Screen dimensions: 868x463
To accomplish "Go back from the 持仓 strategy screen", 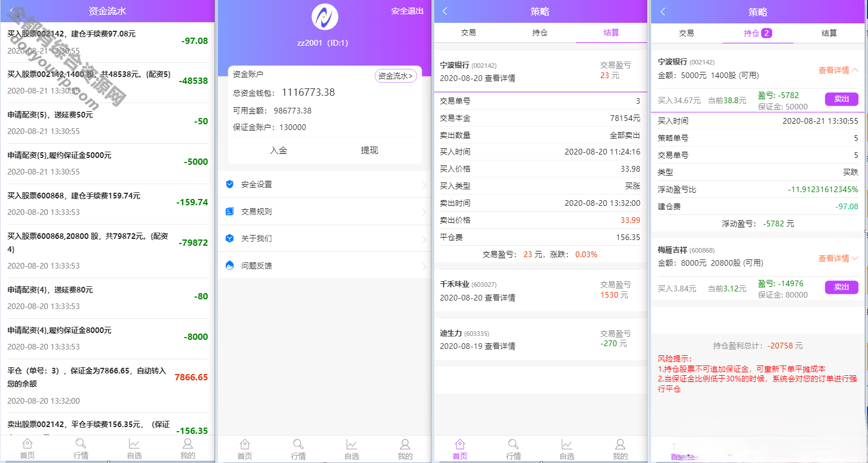I will pos(663,11).
